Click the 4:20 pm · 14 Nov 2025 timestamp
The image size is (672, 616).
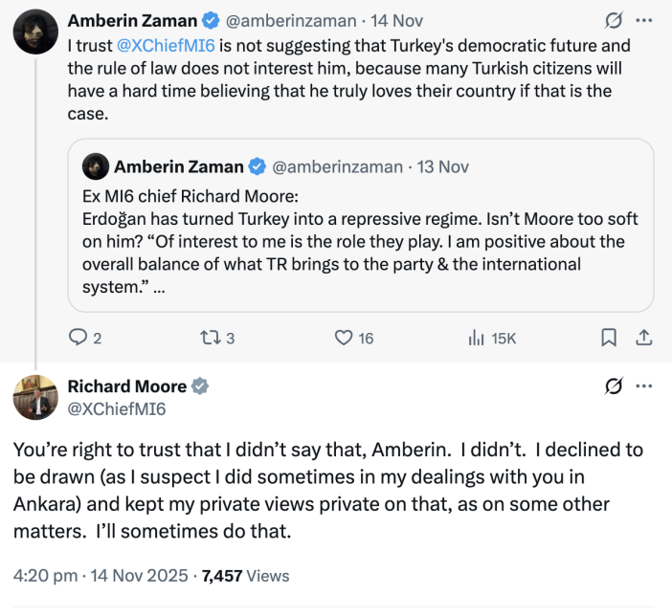click(100, 575)
